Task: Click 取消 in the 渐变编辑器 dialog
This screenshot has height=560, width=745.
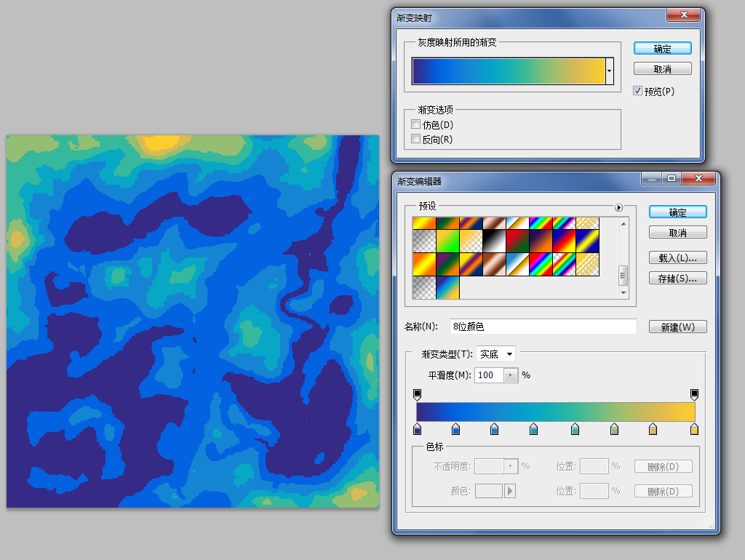Action: pyautogui.click(x=677, y=232)
